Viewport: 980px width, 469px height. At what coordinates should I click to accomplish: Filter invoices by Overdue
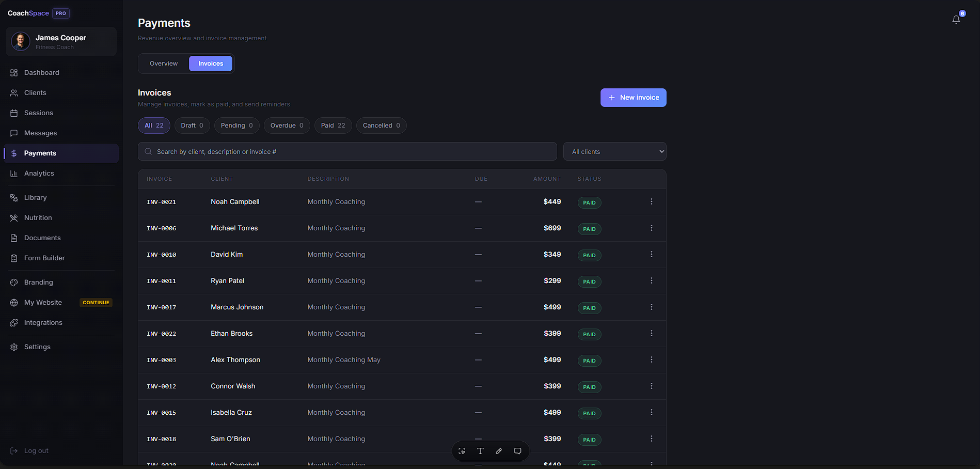[287, 126]
